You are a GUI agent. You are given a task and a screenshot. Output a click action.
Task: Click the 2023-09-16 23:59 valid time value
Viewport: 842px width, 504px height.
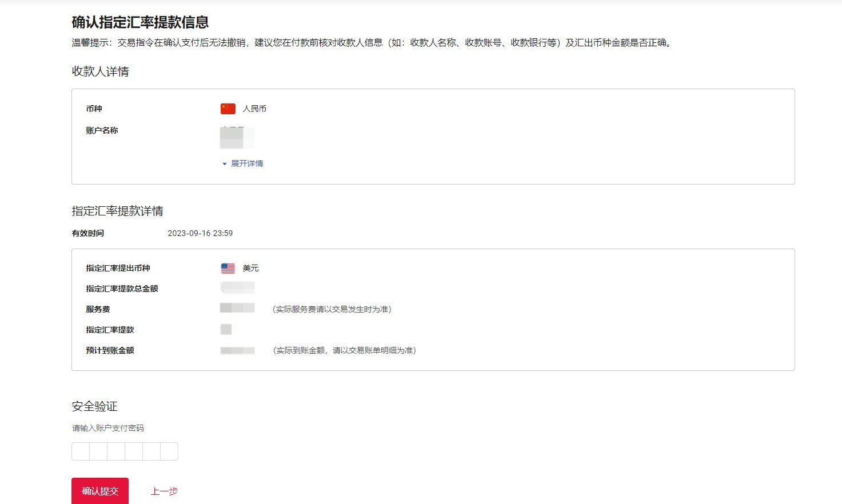(200, 233)
